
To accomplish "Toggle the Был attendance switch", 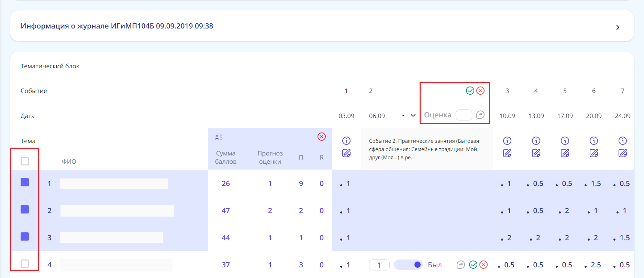I will tap(408, 265).
